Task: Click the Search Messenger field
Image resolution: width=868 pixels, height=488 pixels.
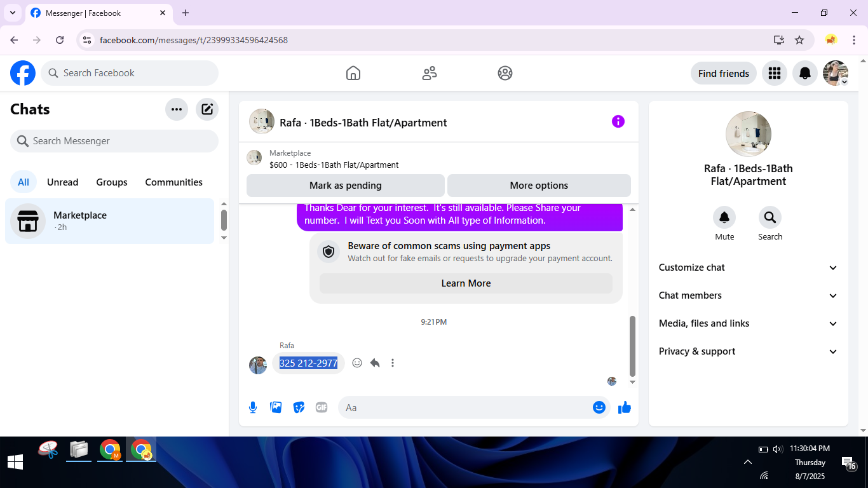Action: click(114, 141)
